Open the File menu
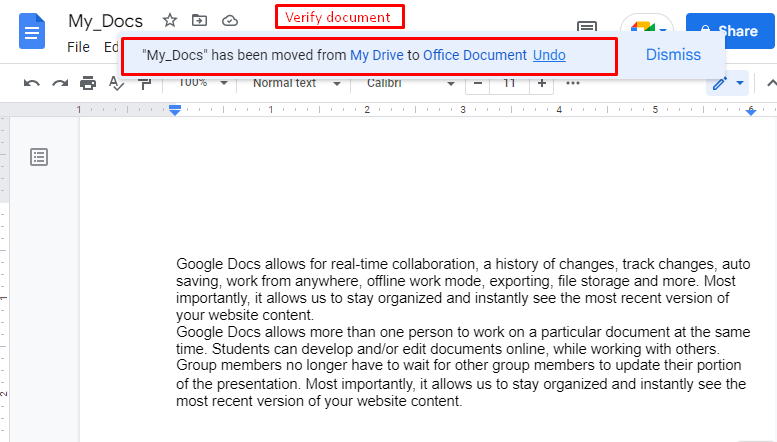777x442 pixels. [78, 47]
